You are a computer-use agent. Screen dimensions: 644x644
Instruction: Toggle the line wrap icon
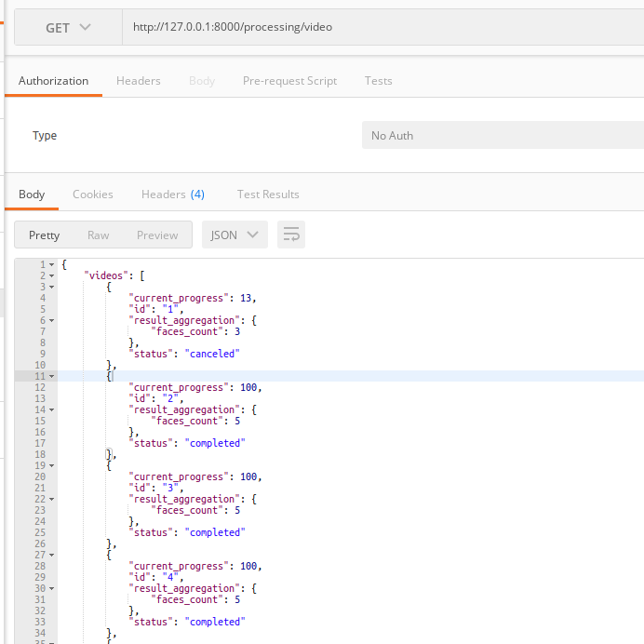(291, 235)
